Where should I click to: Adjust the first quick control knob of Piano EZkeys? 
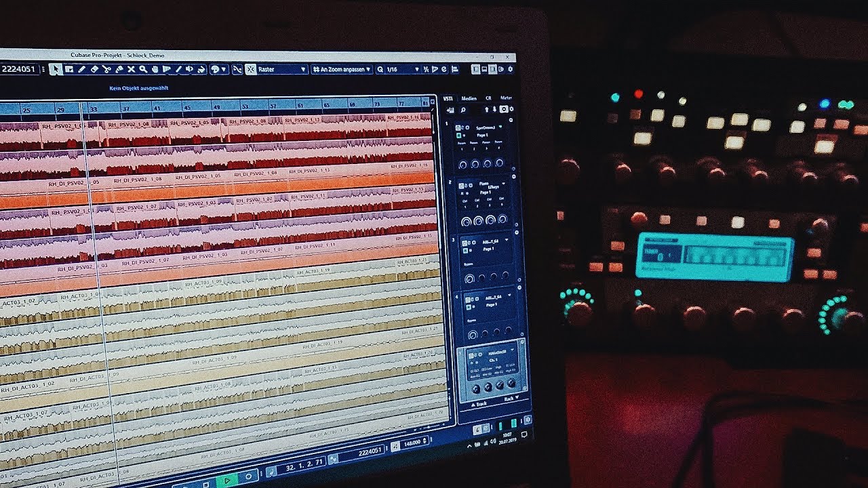point(467,221)
